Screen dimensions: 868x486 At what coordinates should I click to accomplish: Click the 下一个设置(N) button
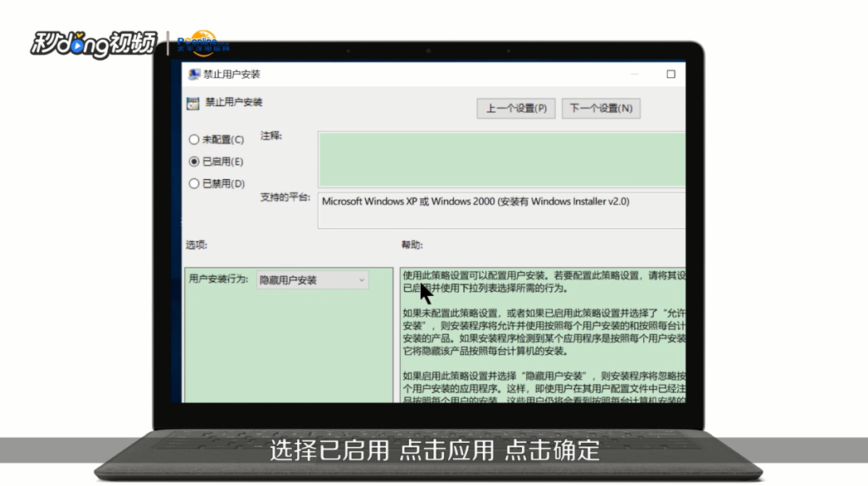point(601,109)
